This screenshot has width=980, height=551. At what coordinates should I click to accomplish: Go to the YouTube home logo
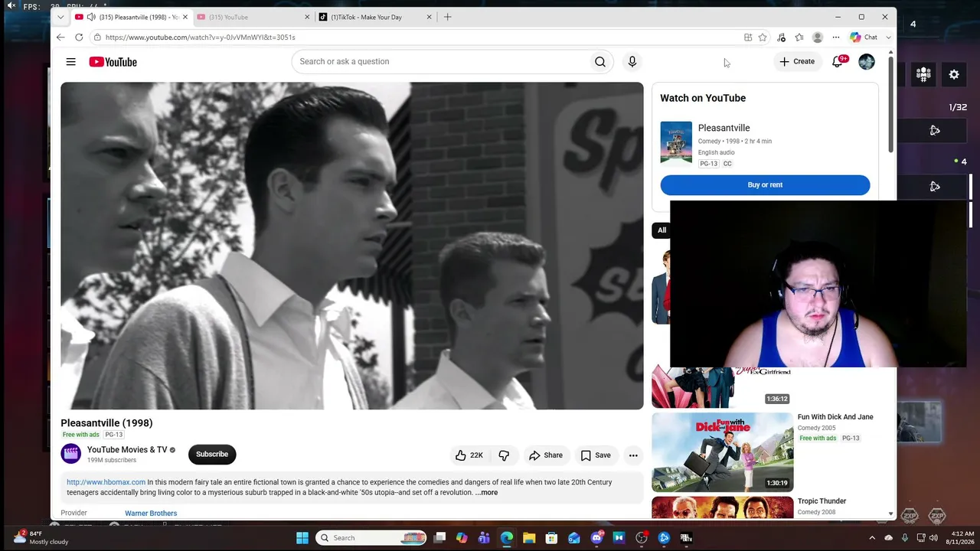click(113, 62)
